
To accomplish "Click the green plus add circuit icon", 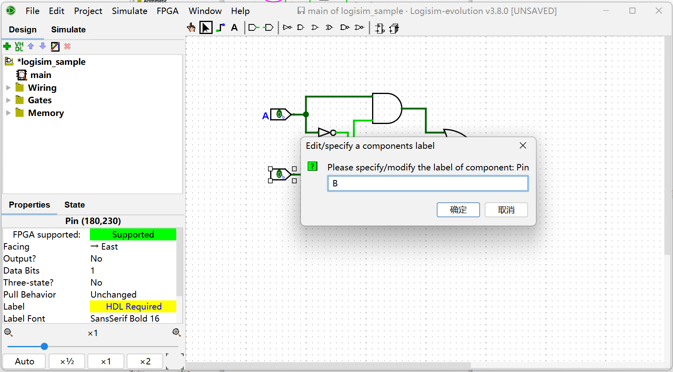I will [x=7, y=46].
